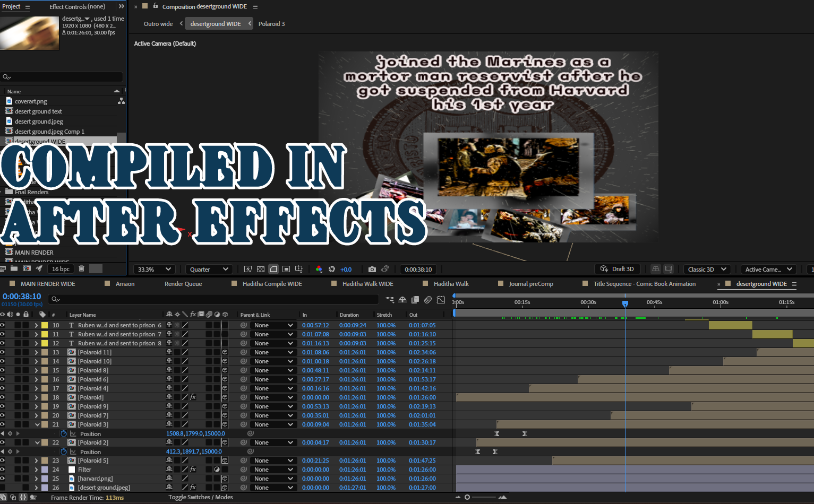
Task: Open Classic 3D renderer dropdown
Action: (707, 269)
